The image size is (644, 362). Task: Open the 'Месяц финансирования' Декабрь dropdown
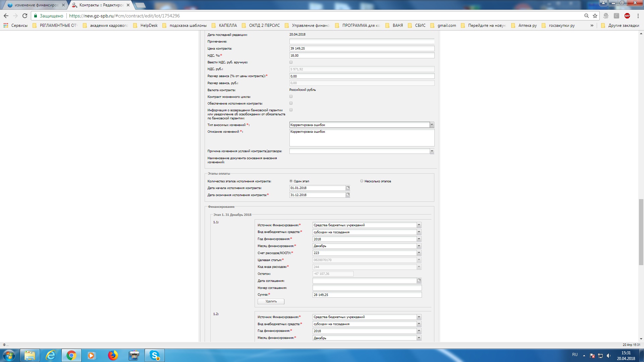point(419,246)
